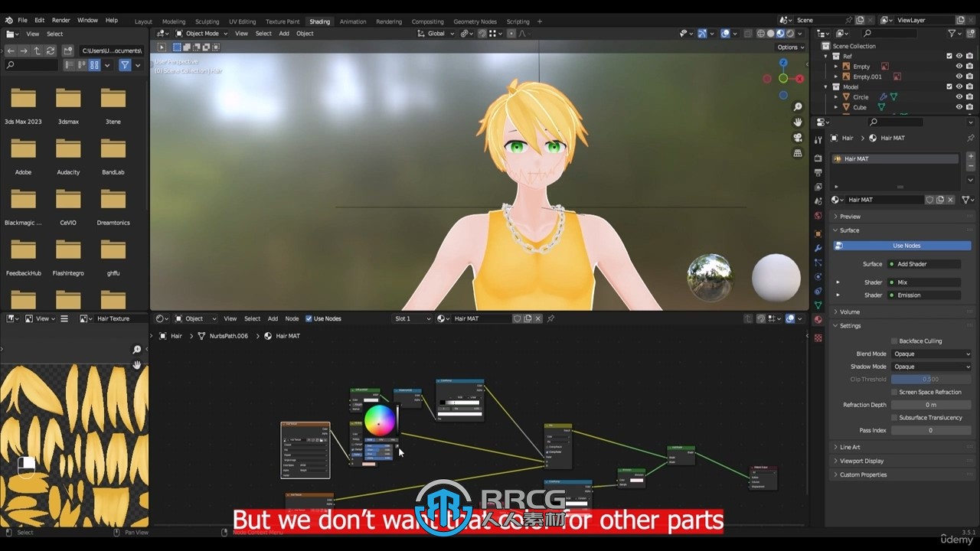Click the color wheel in node editor

pos(379,420)
